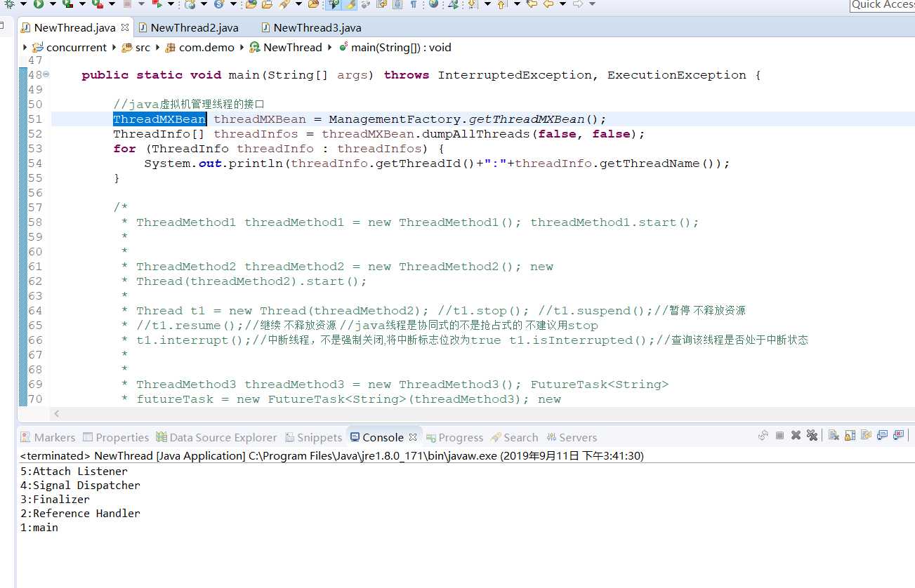Click the highlighted ThreadMXBean text on line 51
This screenshot has height=588, width=915.
click(x=159, y=119)
